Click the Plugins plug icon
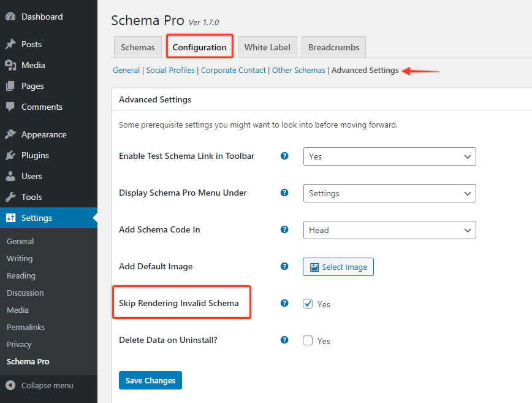Image resolution: width=532 pixels, height=403 pixels. [x=10, y=156]
